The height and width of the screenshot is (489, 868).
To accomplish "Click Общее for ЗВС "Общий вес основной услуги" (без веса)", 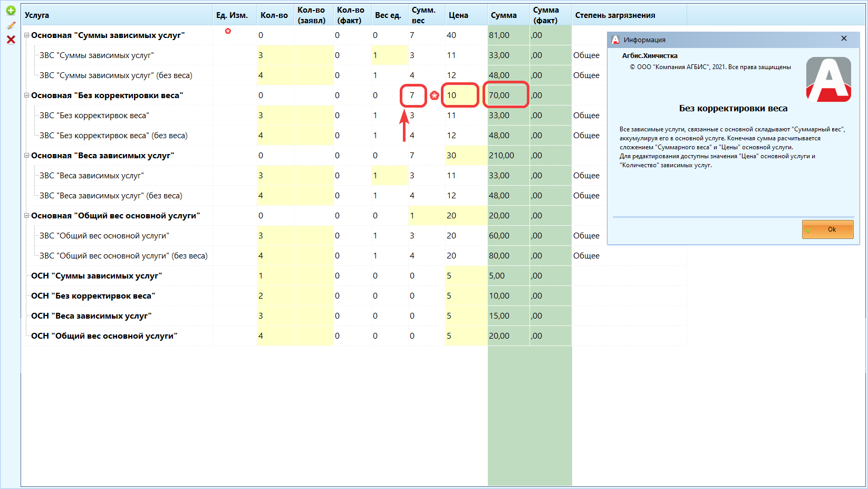I will [586, 256].
